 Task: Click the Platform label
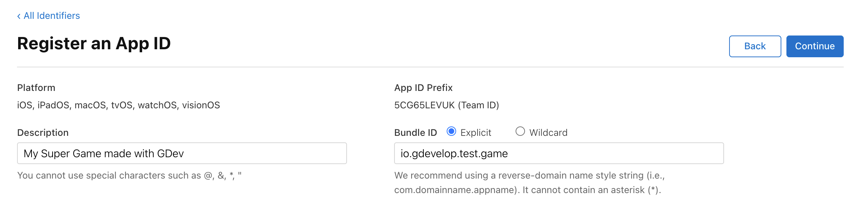(x=36, y=87)
